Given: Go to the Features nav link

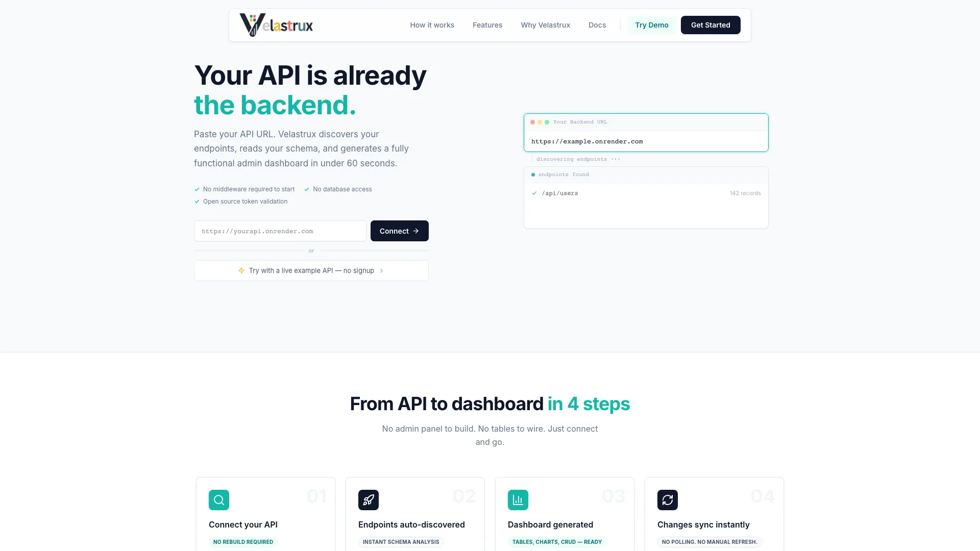Looking at the screenshot, I should [487, 25].
